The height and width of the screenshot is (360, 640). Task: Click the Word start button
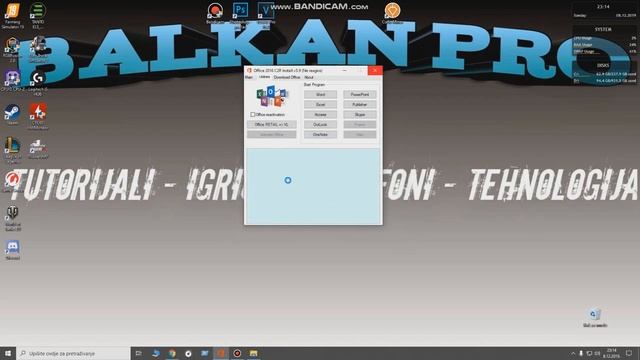coord(320,95)
